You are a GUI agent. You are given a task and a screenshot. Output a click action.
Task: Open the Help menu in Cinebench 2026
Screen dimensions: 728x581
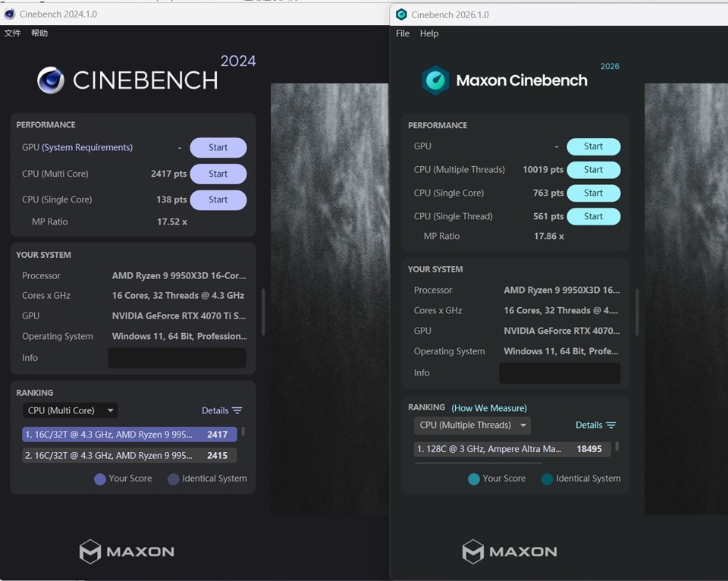[x=429, y=33]
